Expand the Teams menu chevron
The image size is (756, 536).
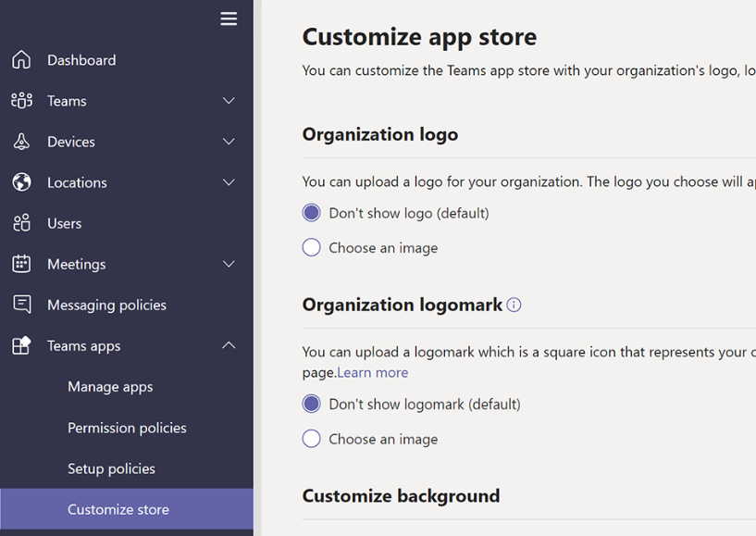(229, 100)
